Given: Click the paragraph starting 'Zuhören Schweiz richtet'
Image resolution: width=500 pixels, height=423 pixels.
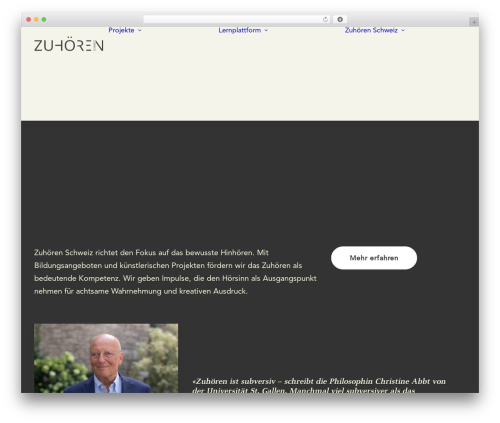Looking at the screenshot, I should point(175,272).
